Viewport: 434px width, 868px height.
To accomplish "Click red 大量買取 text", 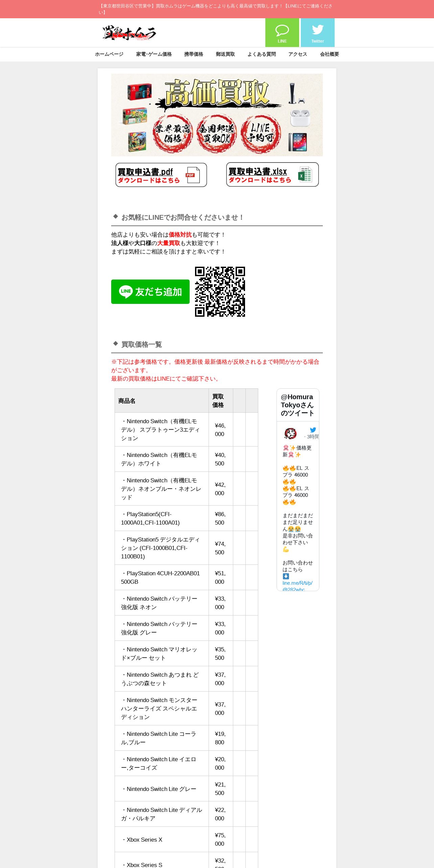I will (169, 243).
